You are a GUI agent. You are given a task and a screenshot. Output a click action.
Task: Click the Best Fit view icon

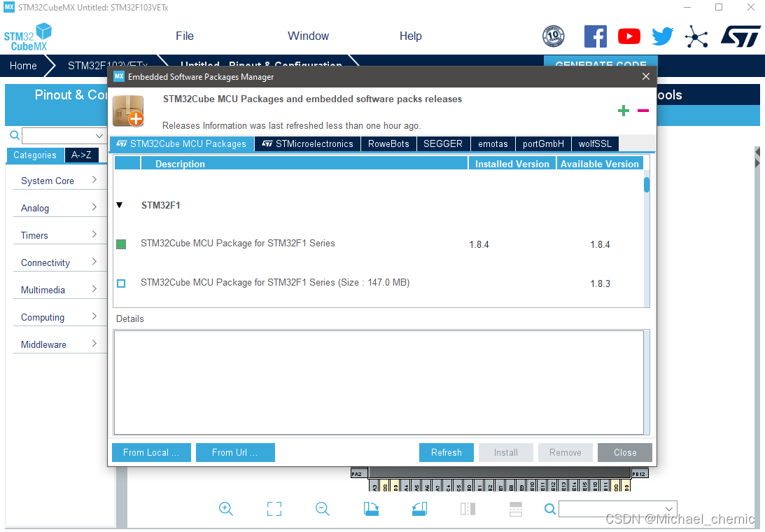click(274, 509)
